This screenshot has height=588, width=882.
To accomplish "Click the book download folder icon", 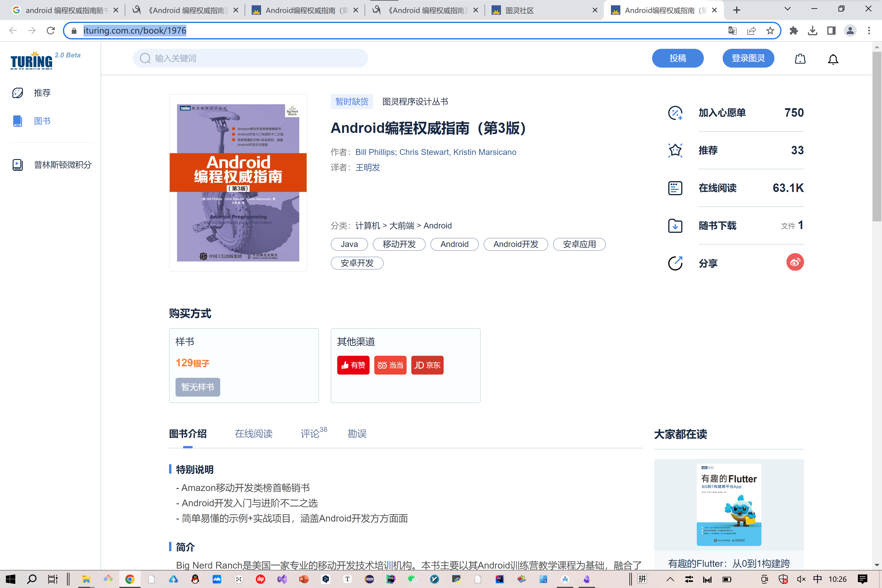I will click(x=675, y=226).
